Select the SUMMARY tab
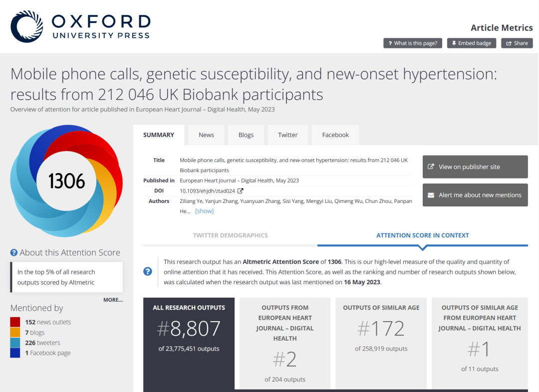 click(159, 135)
